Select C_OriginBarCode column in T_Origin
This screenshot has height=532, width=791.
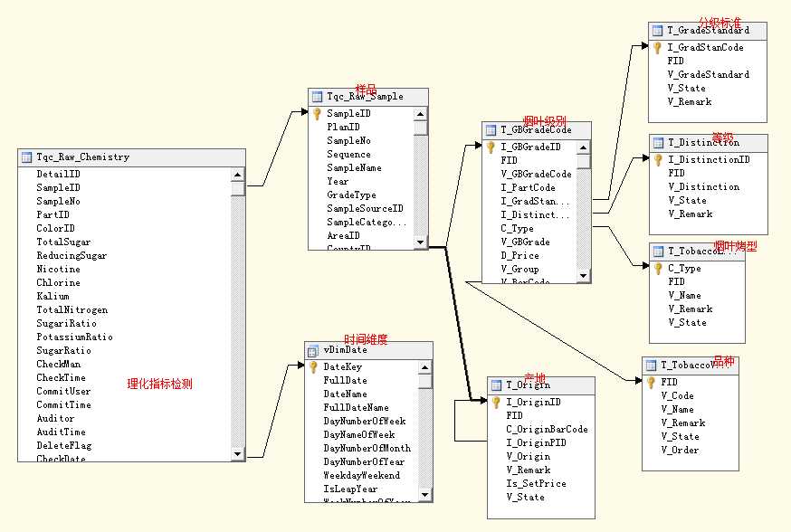541,430
